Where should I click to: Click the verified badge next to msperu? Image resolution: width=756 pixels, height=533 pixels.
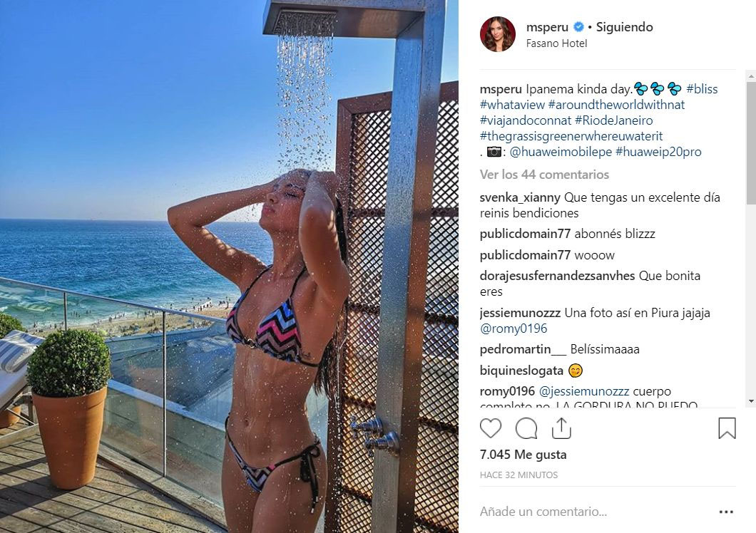[578, 27]
